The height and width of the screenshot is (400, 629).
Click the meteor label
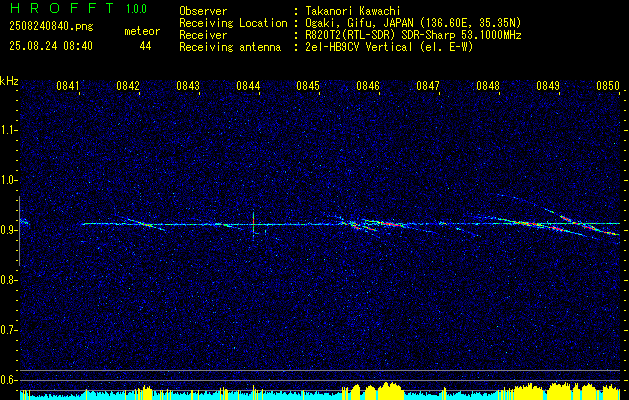tap(142, 31)
